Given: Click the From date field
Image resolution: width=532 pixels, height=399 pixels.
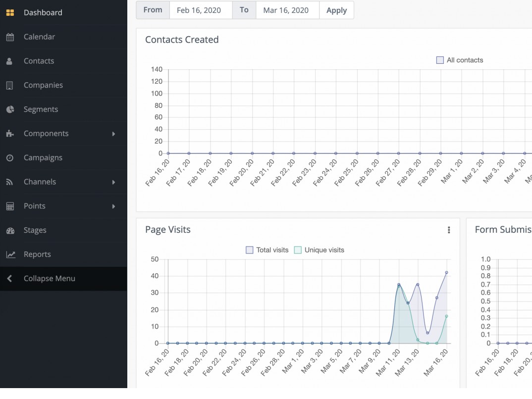Looking at the screenshot, I should (201, 10).
